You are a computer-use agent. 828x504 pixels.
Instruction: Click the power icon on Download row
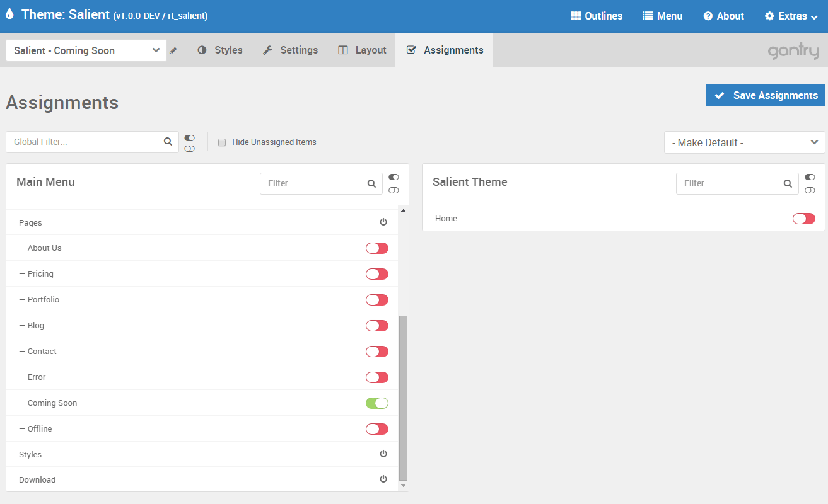383,479
